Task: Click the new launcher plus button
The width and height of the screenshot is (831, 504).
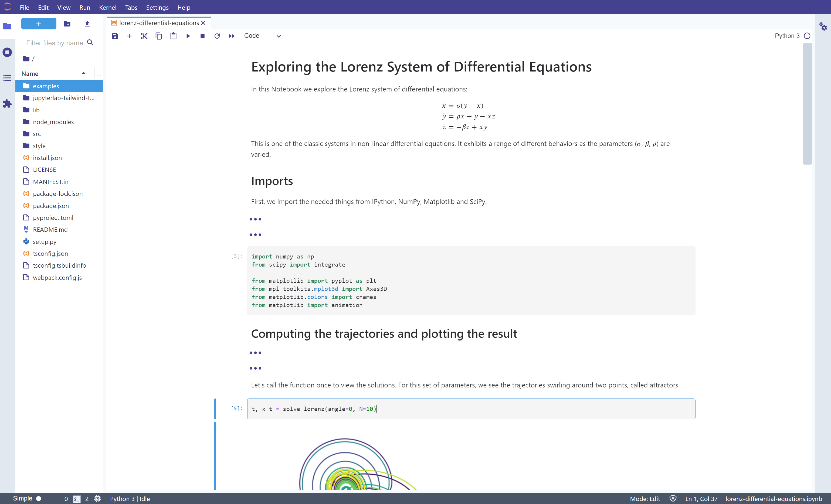Action: [39, 24]
